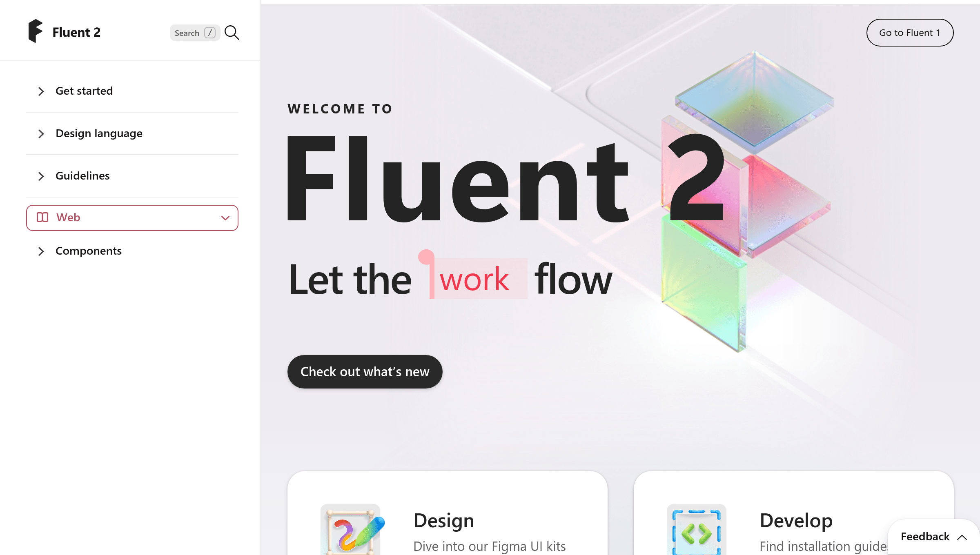Screen dimensions: 980x555
Task: Click the Components section icon
Action: click(x=40, y=250)
